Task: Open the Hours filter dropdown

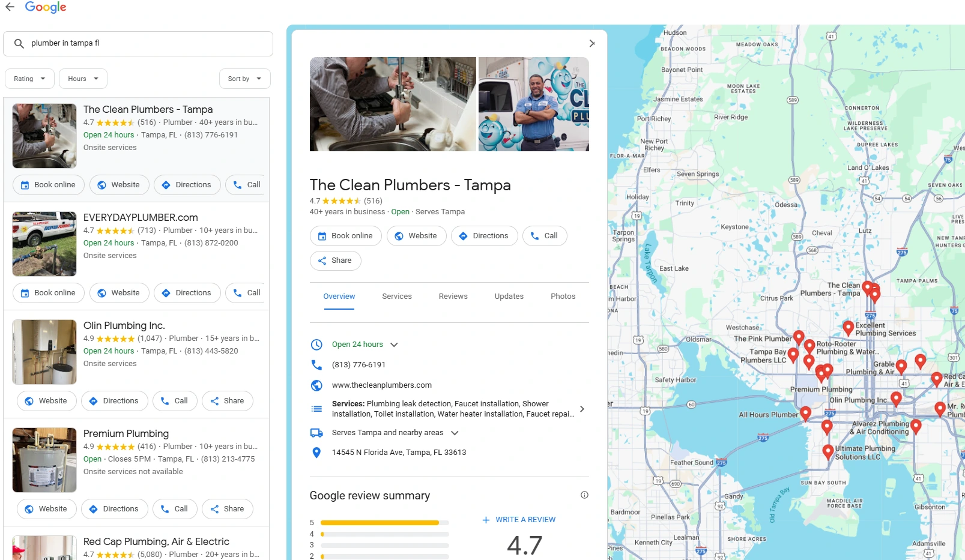Action: coord(83,79)
